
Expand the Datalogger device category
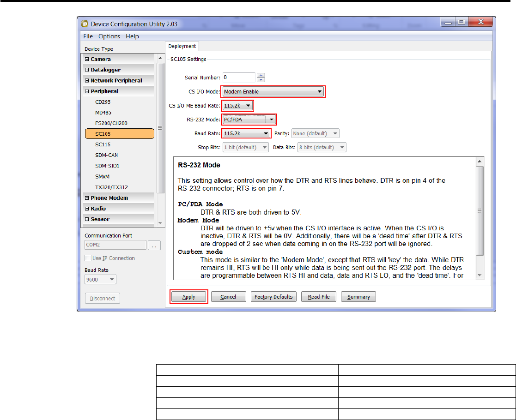pos(87,70)
